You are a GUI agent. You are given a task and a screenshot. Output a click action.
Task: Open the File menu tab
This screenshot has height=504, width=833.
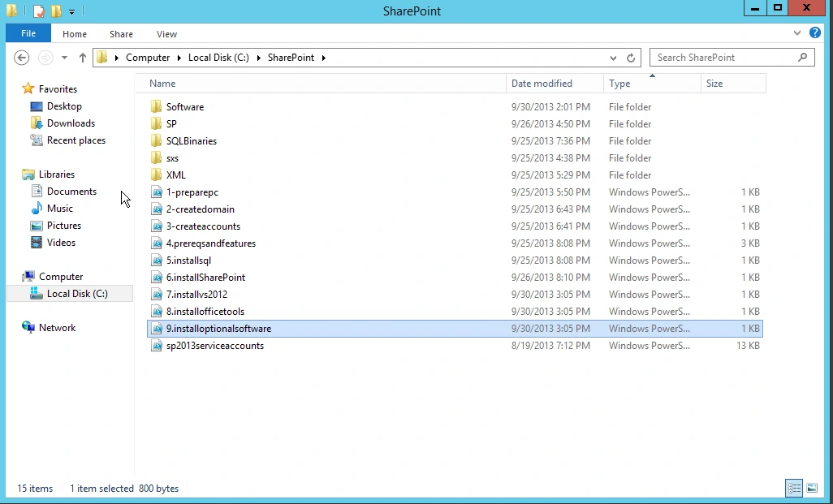point(28,33)
